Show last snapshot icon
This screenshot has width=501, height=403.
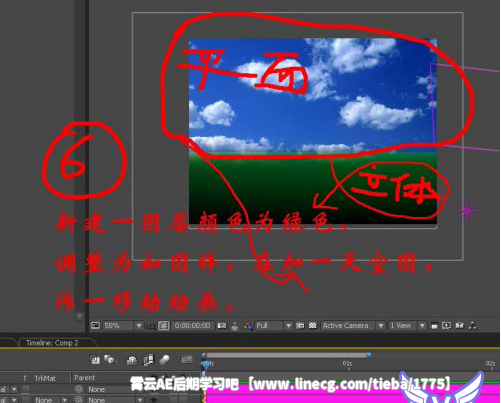[235, 326]
